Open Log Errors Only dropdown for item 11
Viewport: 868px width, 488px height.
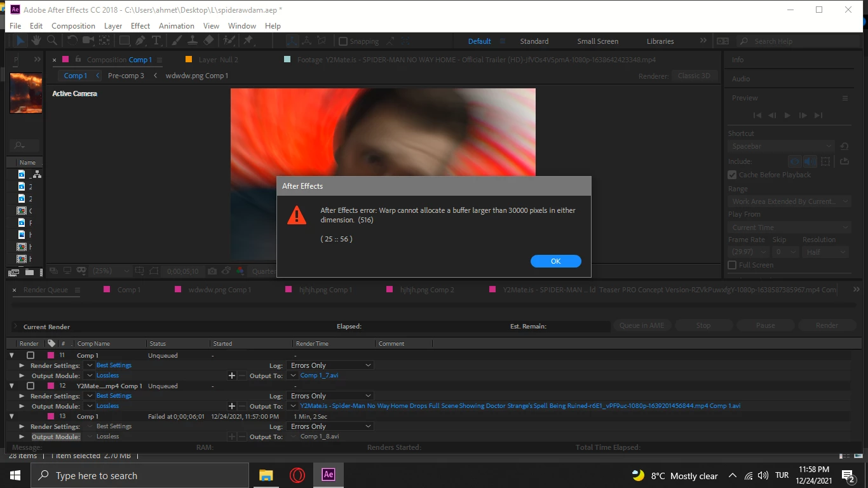click(330, 365)
